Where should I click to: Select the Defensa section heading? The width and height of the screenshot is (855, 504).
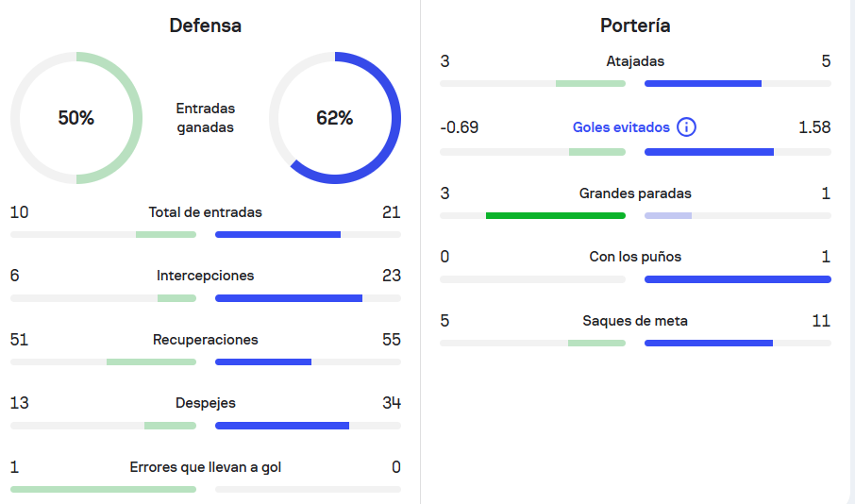205,25
